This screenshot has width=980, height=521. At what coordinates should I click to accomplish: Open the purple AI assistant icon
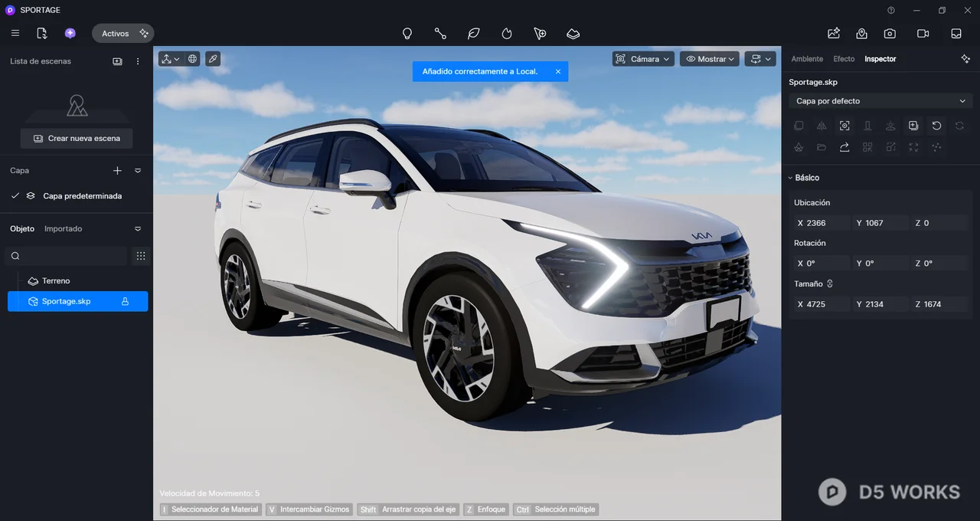pyautogui.click(x=70, y=34)
